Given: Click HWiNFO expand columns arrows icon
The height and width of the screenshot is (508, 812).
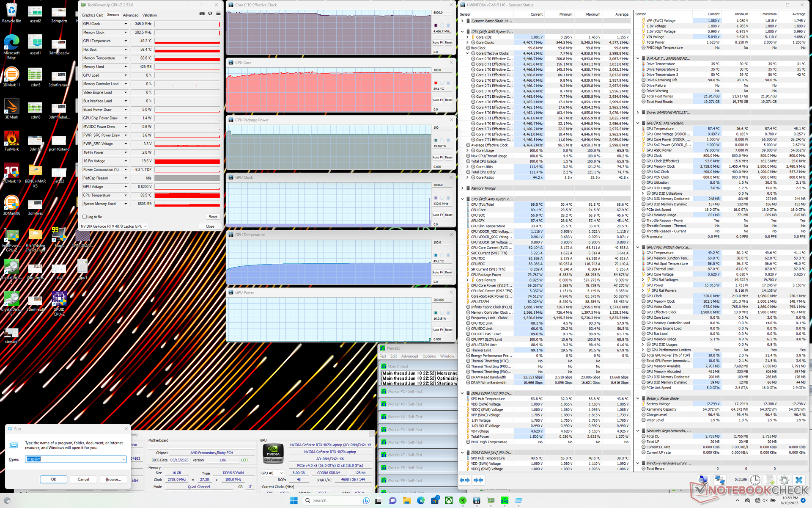Looking at the screenshot, I should tap(464, 480).
